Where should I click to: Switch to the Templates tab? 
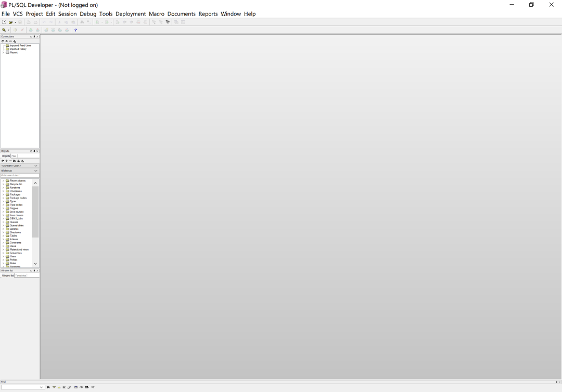coord(20,276)
